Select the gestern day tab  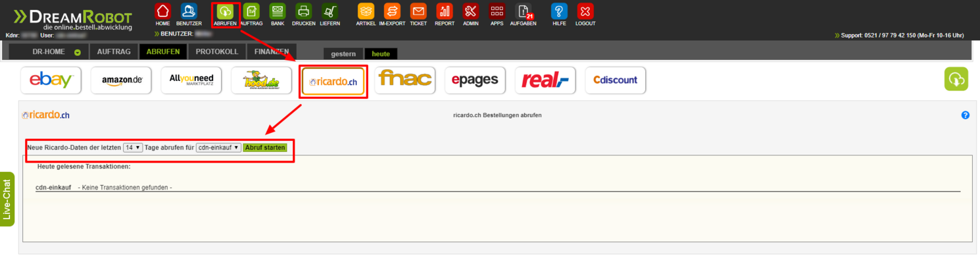tap(343, 54)
